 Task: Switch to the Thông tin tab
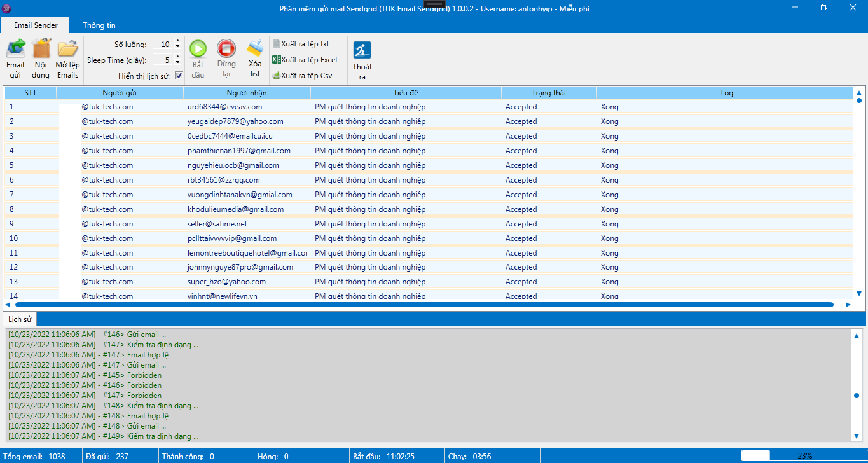point(99,25)
